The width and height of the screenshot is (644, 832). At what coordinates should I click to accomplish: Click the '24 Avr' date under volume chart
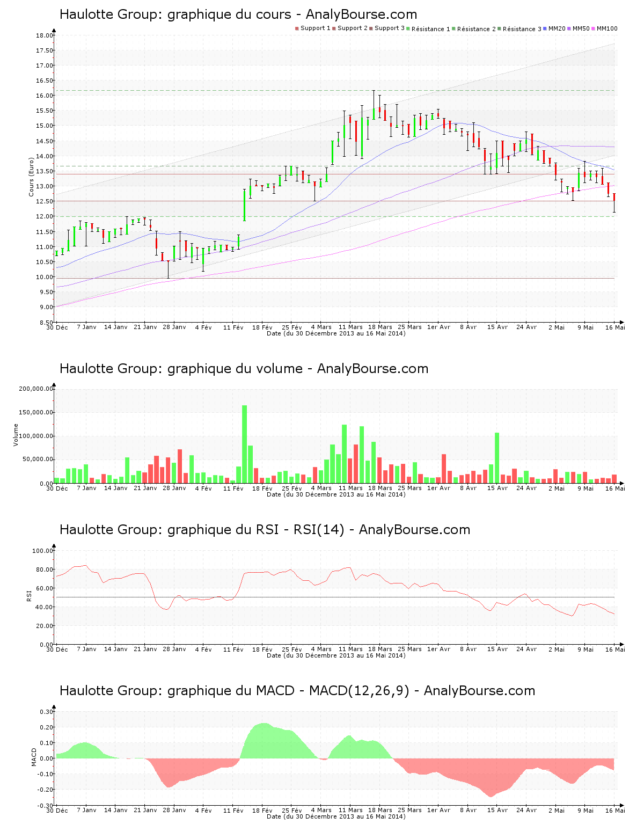[526, 488]
